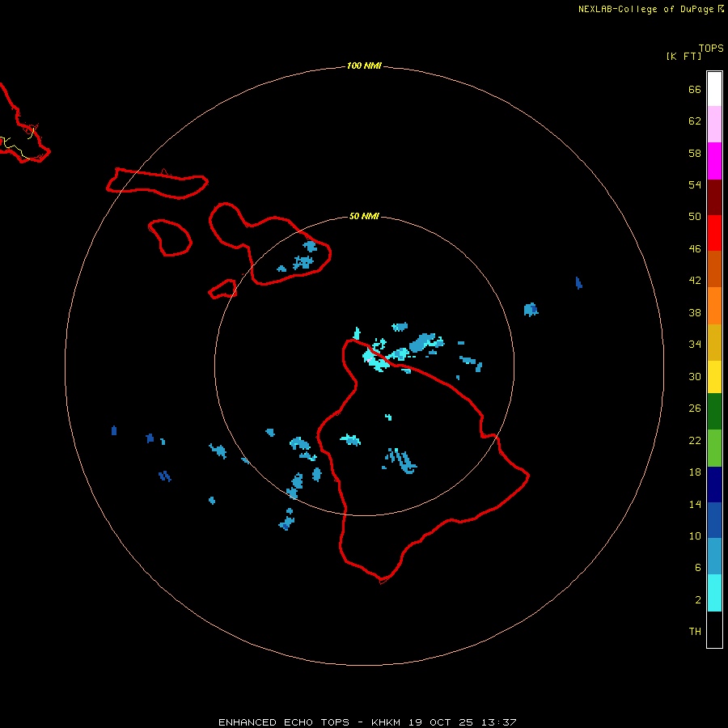This screenshot has width=728, height=728.
Task: Click the legend value '6'
Action: pos(698,568)
